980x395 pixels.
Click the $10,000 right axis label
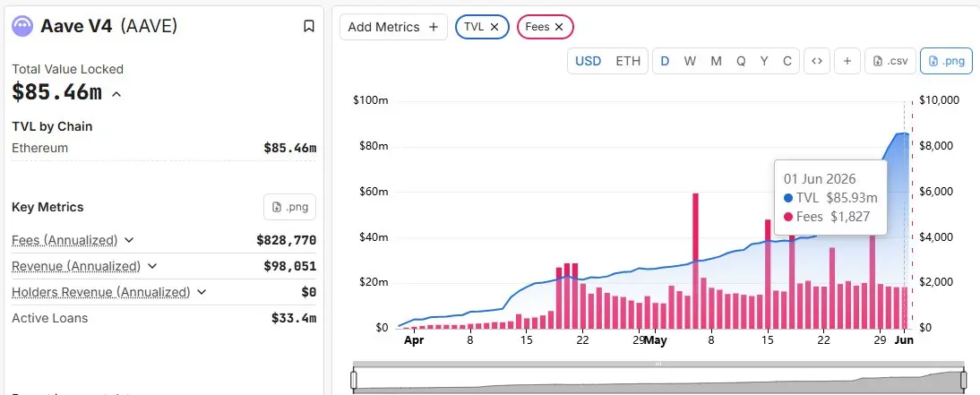coord(940,100)
